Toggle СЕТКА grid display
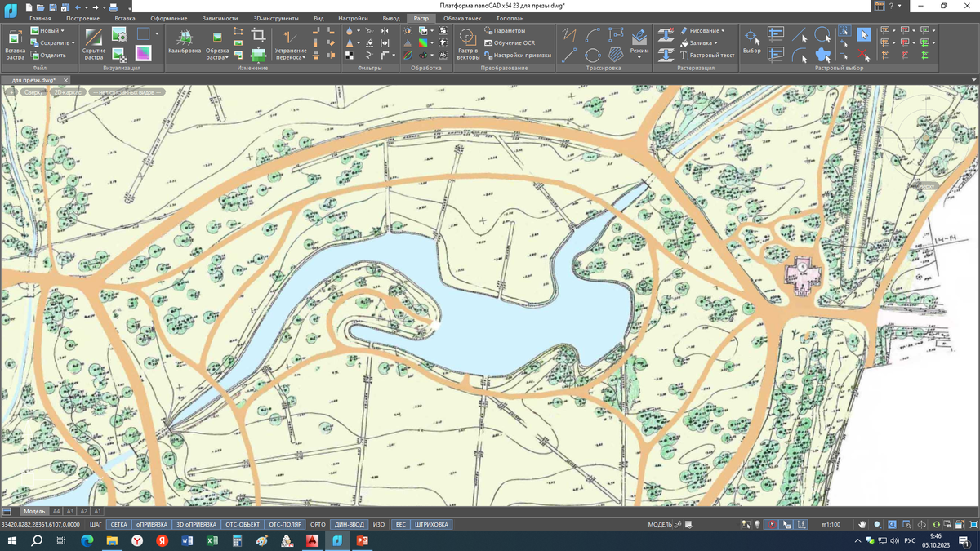The width and height of the screenshot is (980, 551). pyautogui.click(x=118, y=524)
